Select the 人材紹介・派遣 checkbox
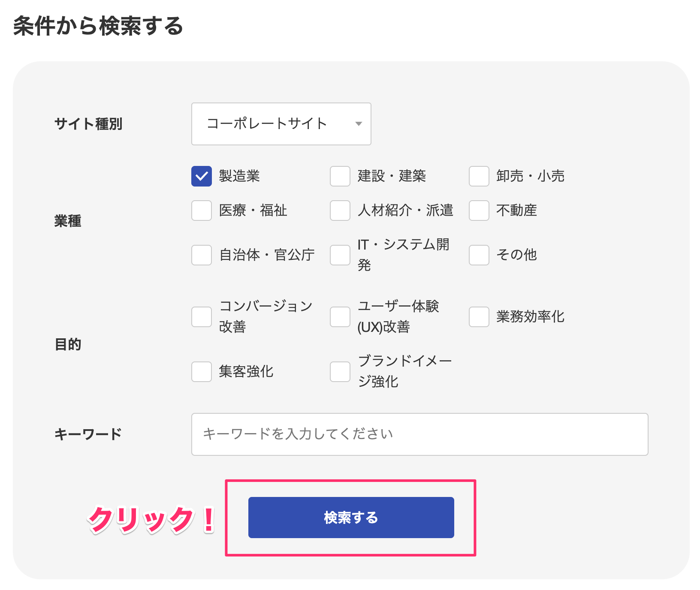The image size is (700, 590). point(340,211)
